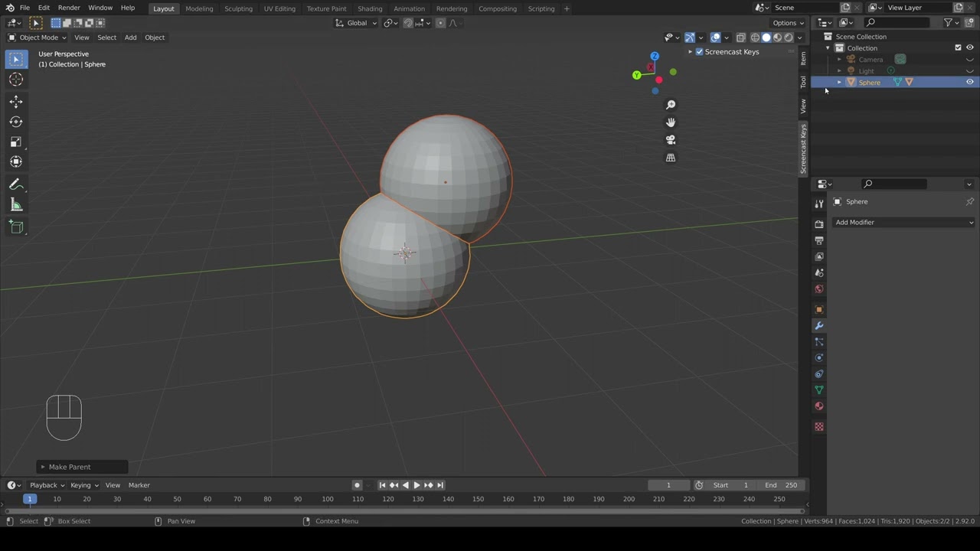Open View Layer properties tab
Viewport: 980px width, 551px height.
(819, 256)
